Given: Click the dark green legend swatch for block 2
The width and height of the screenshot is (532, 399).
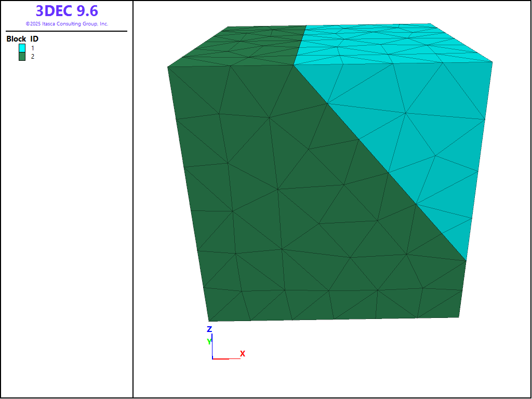Looking at the screenshot, I should [22, 56].
